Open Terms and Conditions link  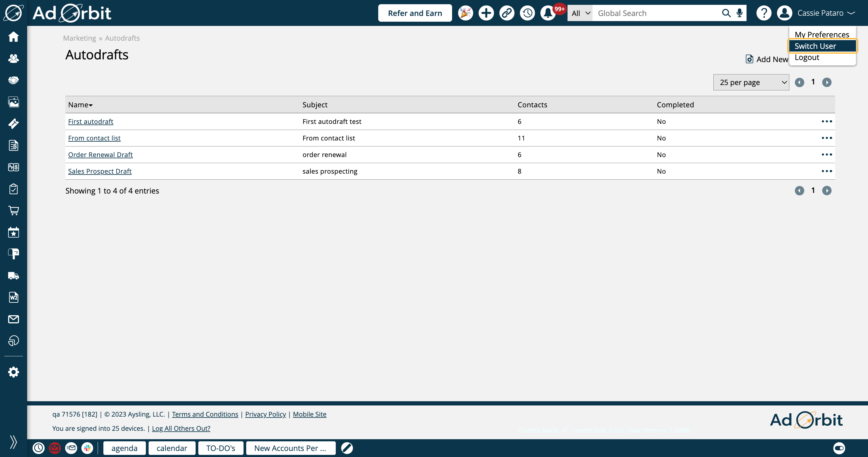[205, 414]
